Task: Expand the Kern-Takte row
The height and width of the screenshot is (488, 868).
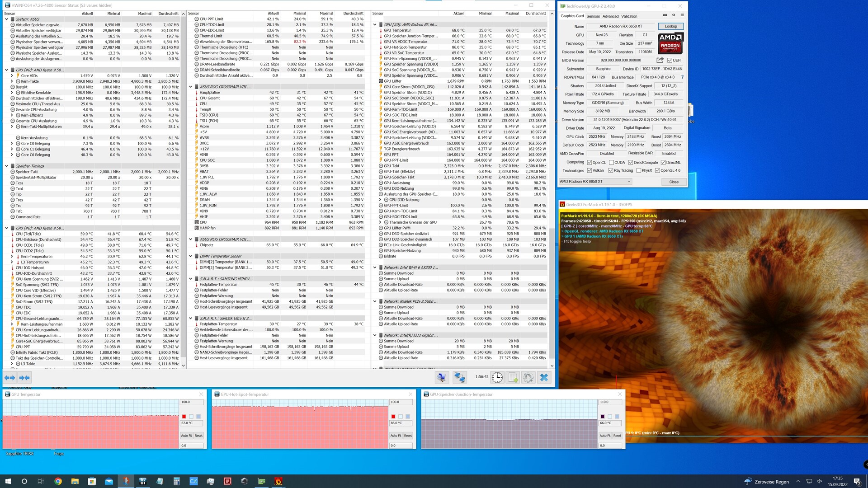Action: point(12,81)
